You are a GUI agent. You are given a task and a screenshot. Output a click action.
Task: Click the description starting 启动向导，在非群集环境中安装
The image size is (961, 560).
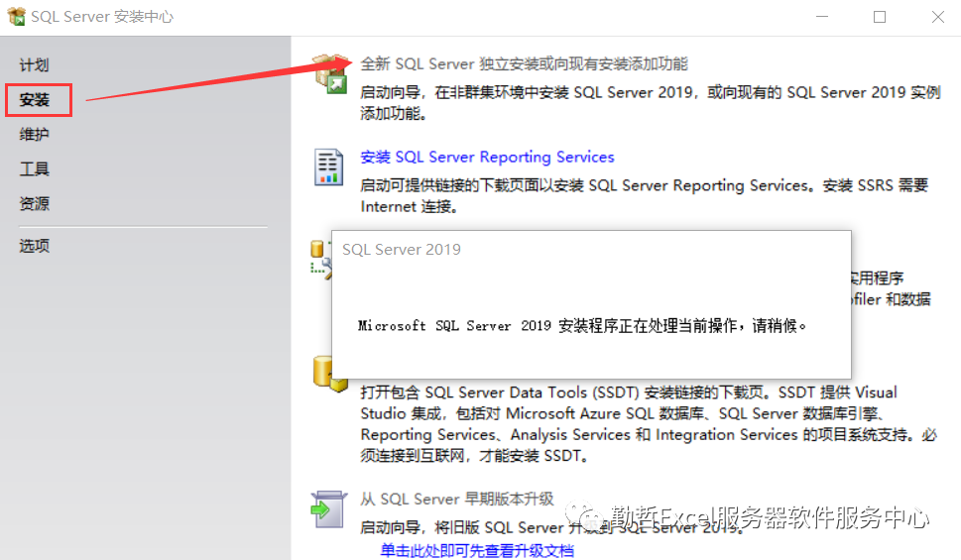click(651, 103)
